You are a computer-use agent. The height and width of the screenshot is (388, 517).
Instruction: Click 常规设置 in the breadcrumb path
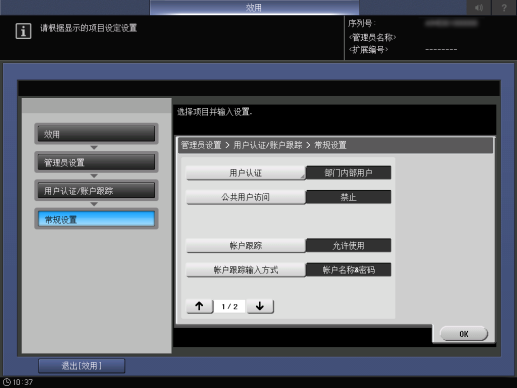(x=331, y=145)
